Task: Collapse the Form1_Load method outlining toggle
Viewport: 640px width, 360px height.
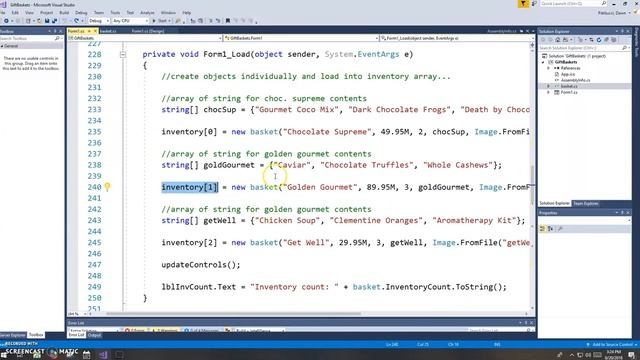Action: pos(123,54)
